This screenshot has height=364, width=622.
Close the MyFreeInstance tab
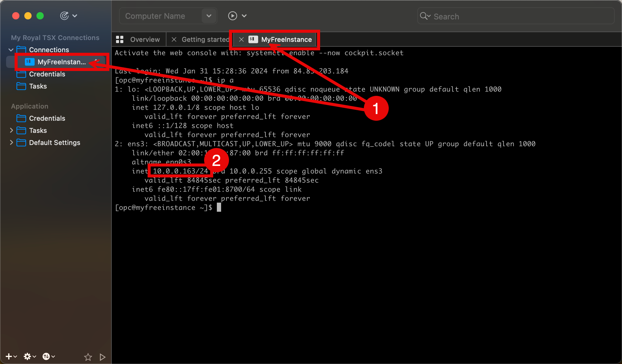click(241, 39)
